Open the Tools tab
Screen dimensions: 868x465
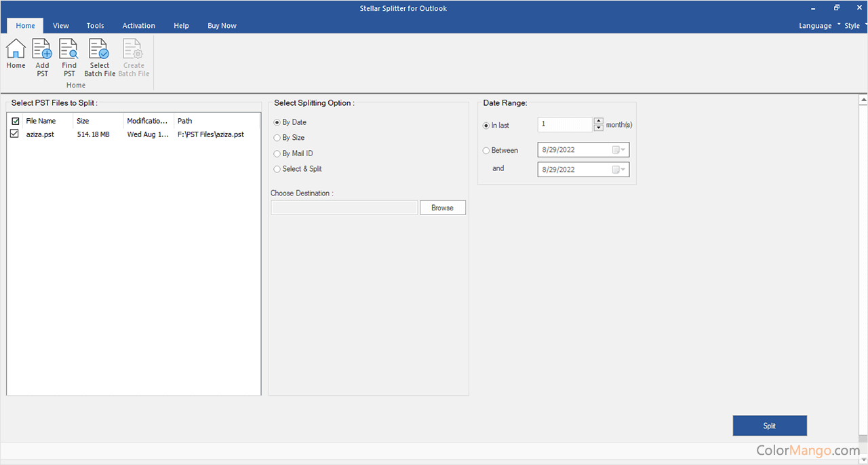(96, 26)
